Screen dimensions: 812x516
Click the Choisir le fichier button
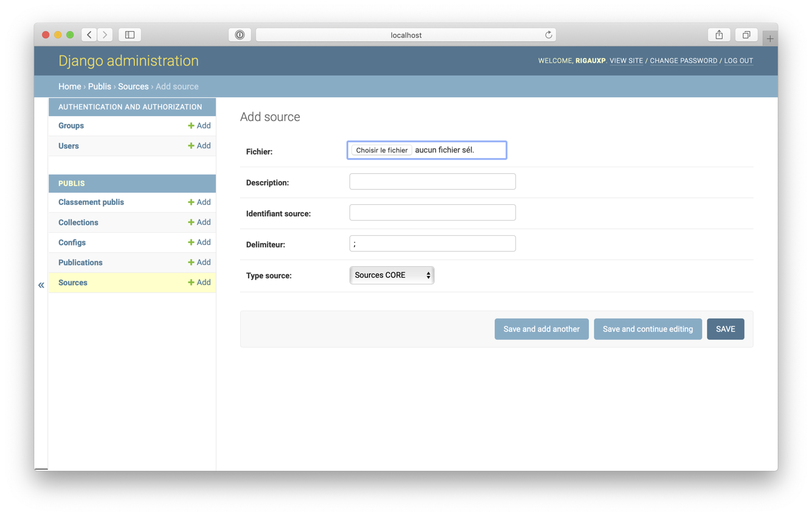pyautogui.click(x=382, y=150)
